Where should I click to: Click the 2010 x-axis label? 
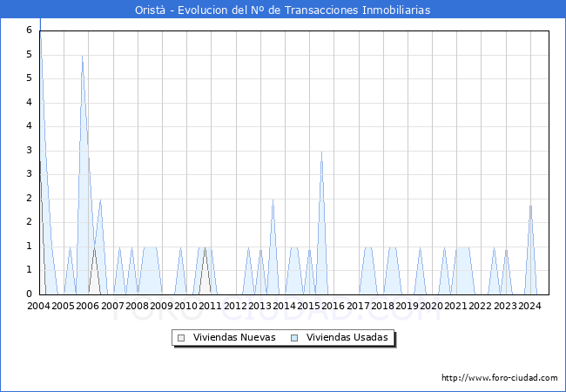coord(185,306)
